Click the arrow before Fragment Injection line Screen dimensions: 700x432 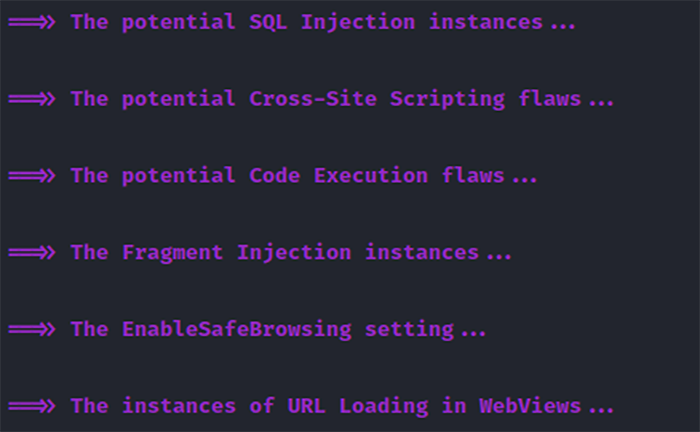click(x=32, y=252)
